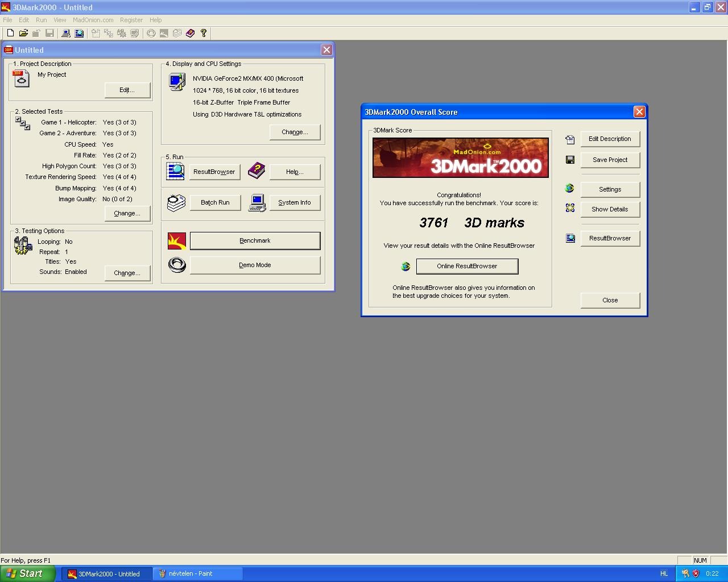The height and width of the screenshot is (582, 728).
Task: Click the greyed Batch Run stack toolbar icon
Action: click(177, 34)
